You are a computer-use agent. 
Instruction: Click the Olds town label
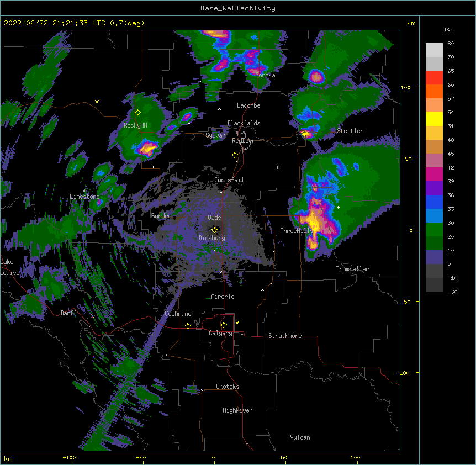click(214, 218)
